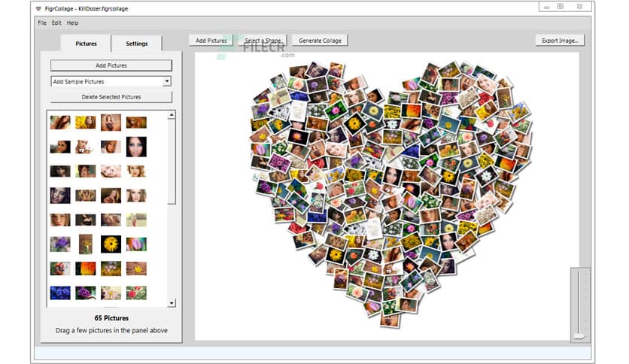Select the pale pink daisy thumbnail
The height and width of the screenshot is (364, 629).
pos(111,293)
